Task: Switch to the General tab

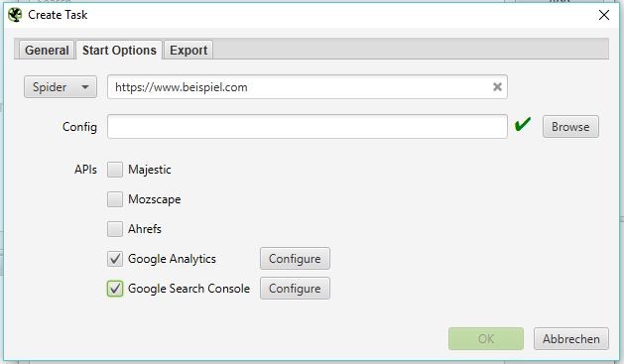Action: click(x=47, y=51)
